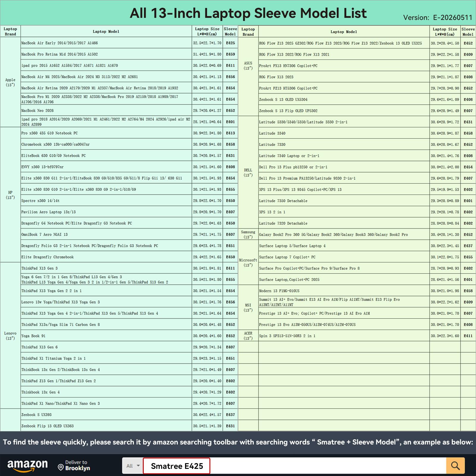Click the size value "29.5*19.9*1.53"

coord(445,190)
